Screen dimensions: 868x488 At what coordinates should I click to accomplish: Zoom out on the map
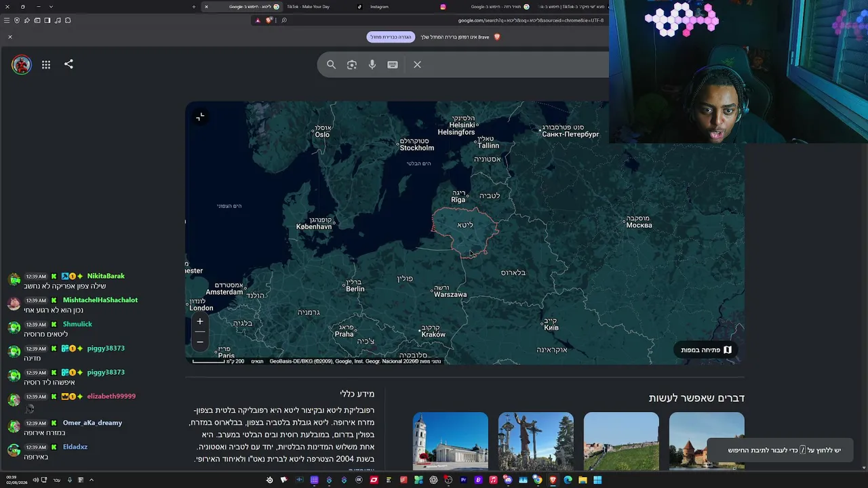200,341
